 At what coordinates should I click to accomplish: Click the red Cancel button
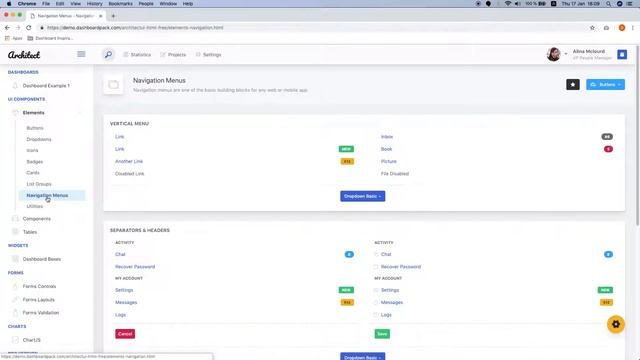tap(125, 334)
